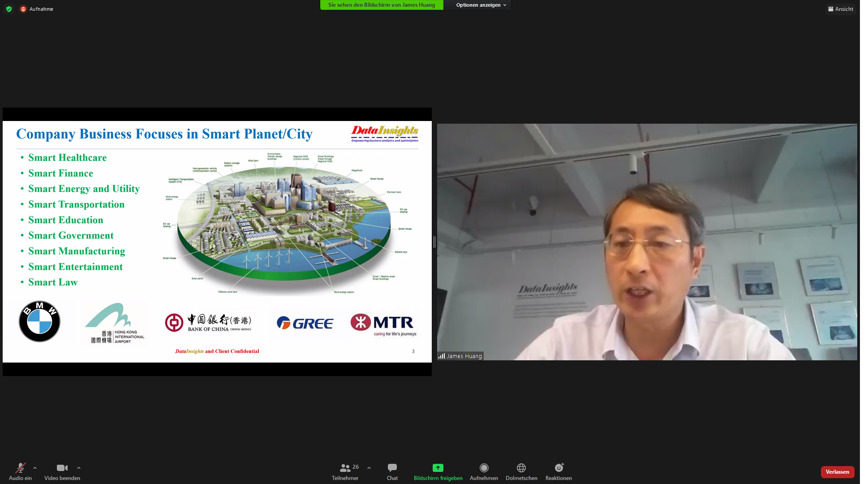The height and width of the screenshot is (484, 868).
Task: Open the Chat panel
Action: tap(392, 468)
